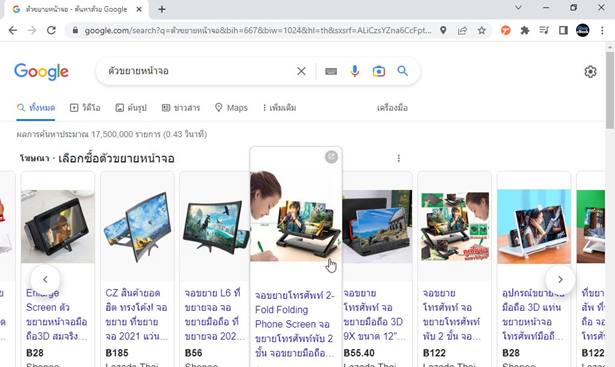Click the page vertical scrollbar thumb

point(610,89)
